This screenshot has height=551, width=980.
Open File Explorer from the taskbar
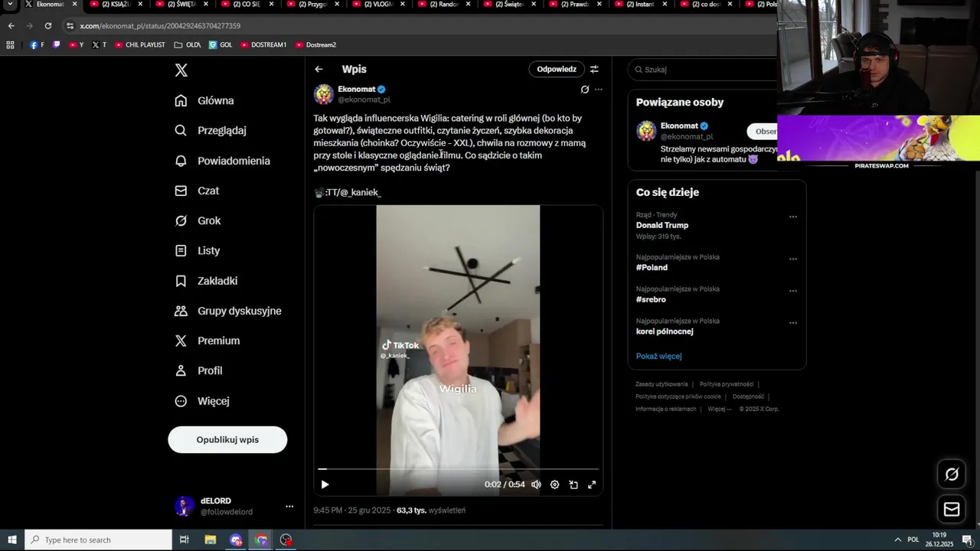click(211, 540)
